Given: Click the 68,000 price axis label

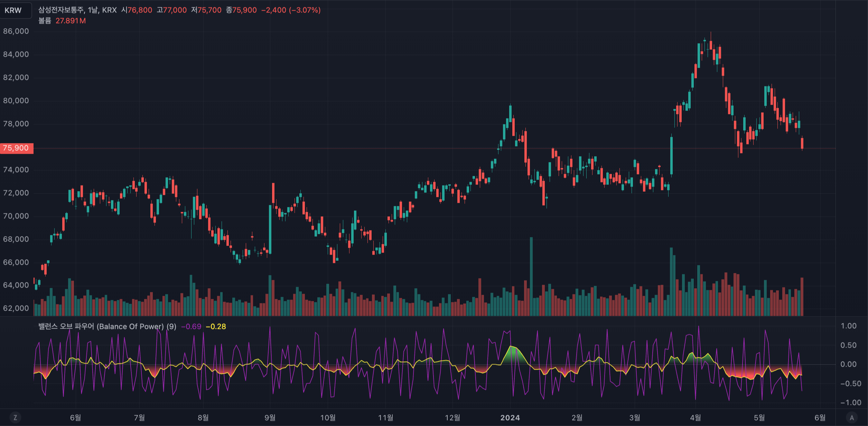Looking at the screenshot, I should pyautogui.click(x=16, y=239).
